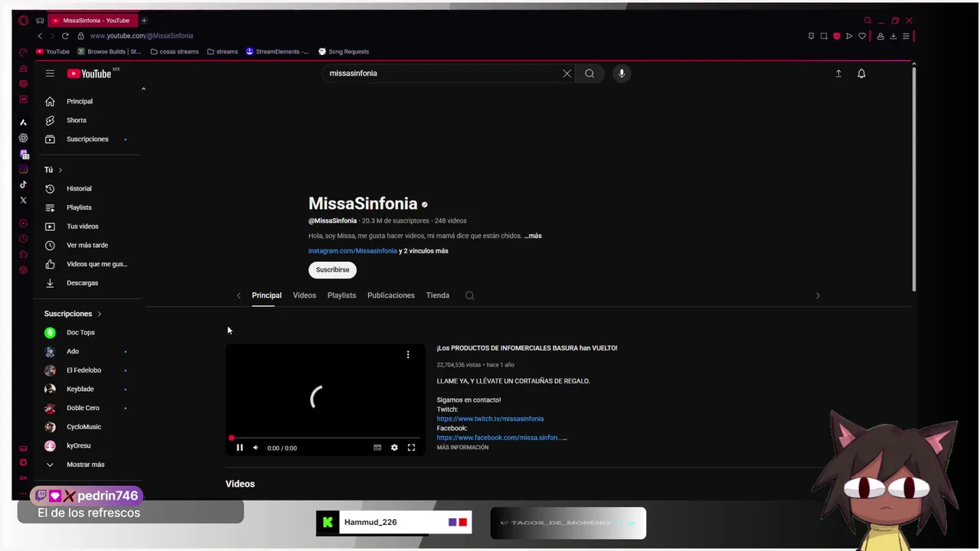
Task: Open Song Requests bookmark
Action: tap(344, 52)
